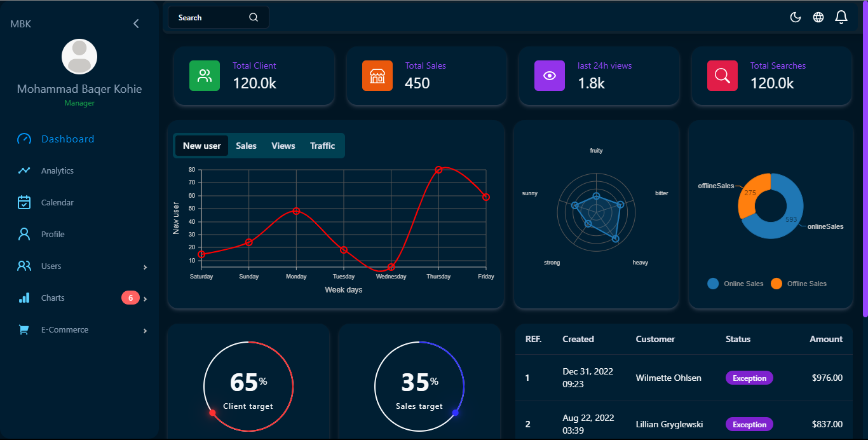Click the magnifier icon in the search box
The image size is (868, 440).
tap(254, 17)
